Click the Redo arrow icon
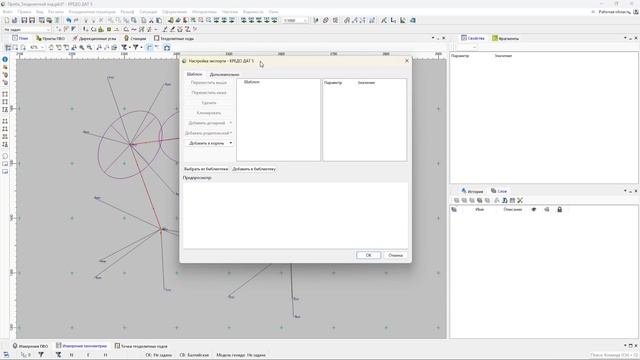 pos(76,20)
